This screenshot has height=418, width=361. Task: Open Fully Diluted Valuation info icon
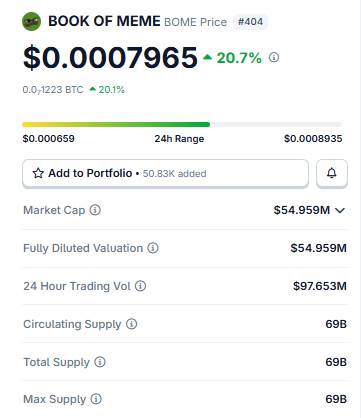(x=153, y=248)
